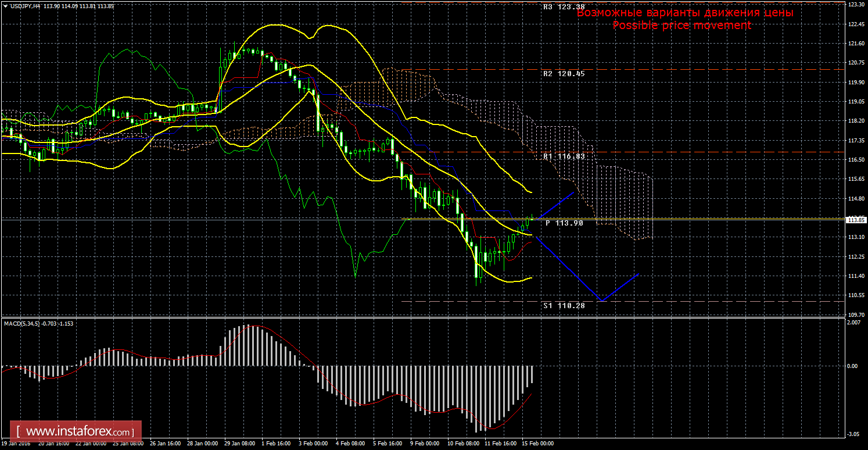Click the 0.00 level on MACD scale

[x=852, y=366]
